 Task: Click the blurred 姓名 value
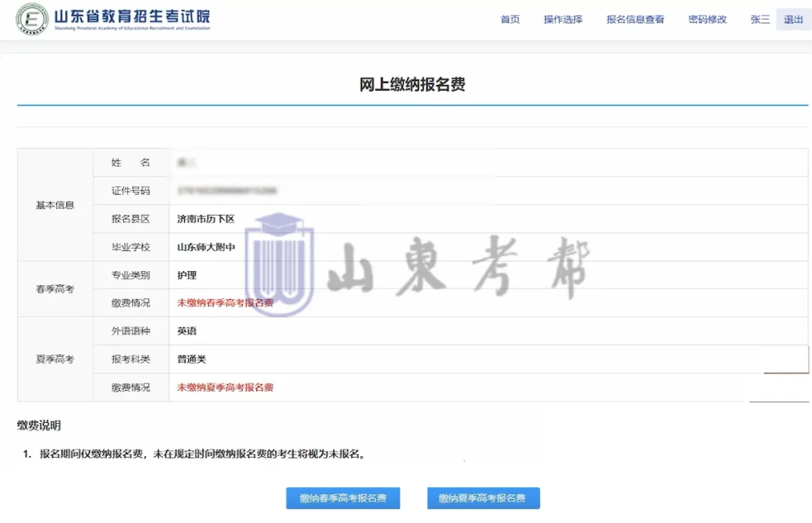click(186, 162)
